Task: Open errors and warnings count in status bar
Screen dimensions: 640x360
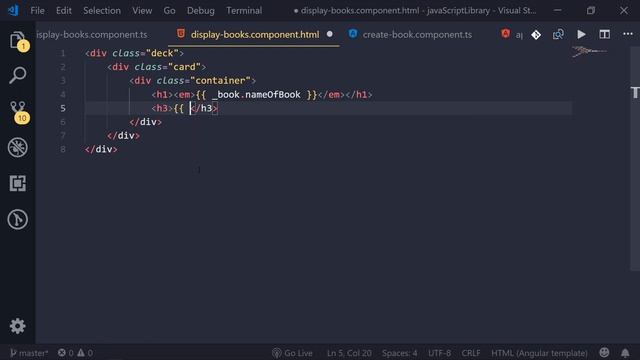Action: (76, 353)
